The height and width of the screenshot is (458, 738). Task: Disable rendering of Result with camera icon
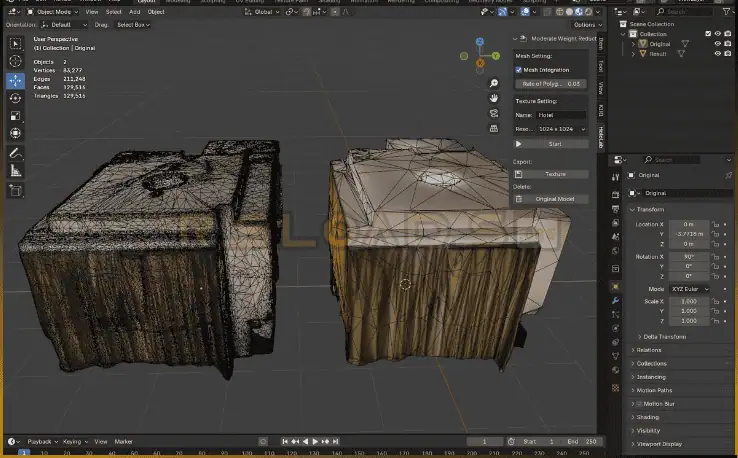[728, 54]
